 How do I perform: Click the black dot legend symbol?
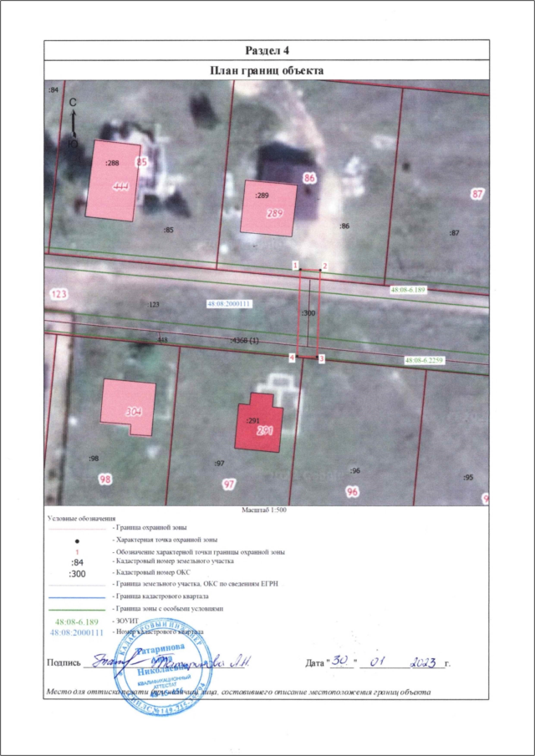point(77,540)
